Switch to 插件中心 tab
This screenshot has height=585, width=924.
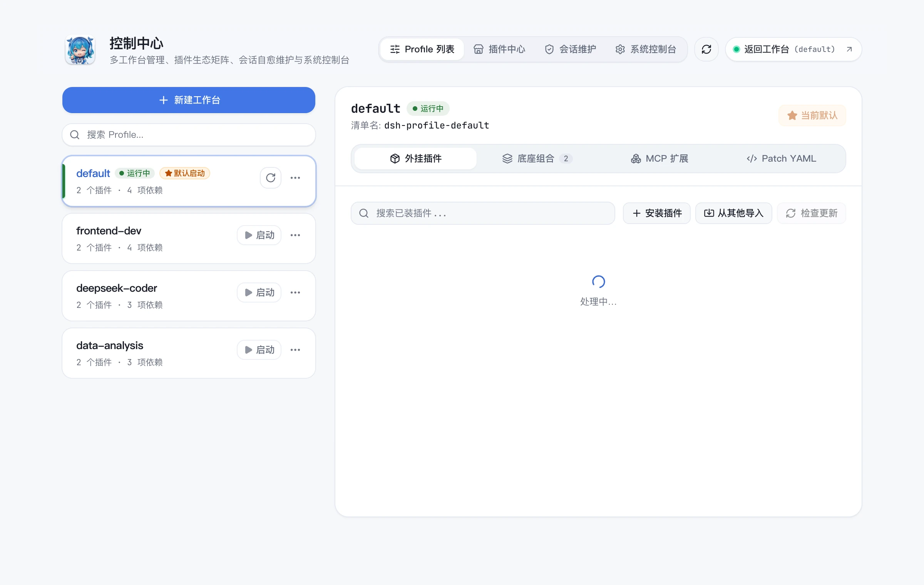click(x=499, y=49)
